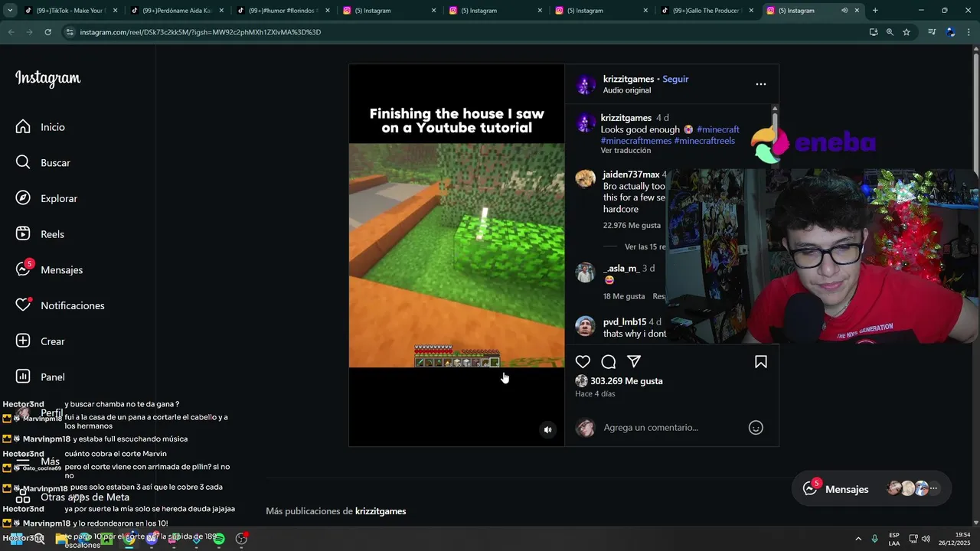Click the comment bubble icon under reel
Image resolution: width=980 pixels, height=551 pixels.
pyautogui.click(x=609, y=362)
